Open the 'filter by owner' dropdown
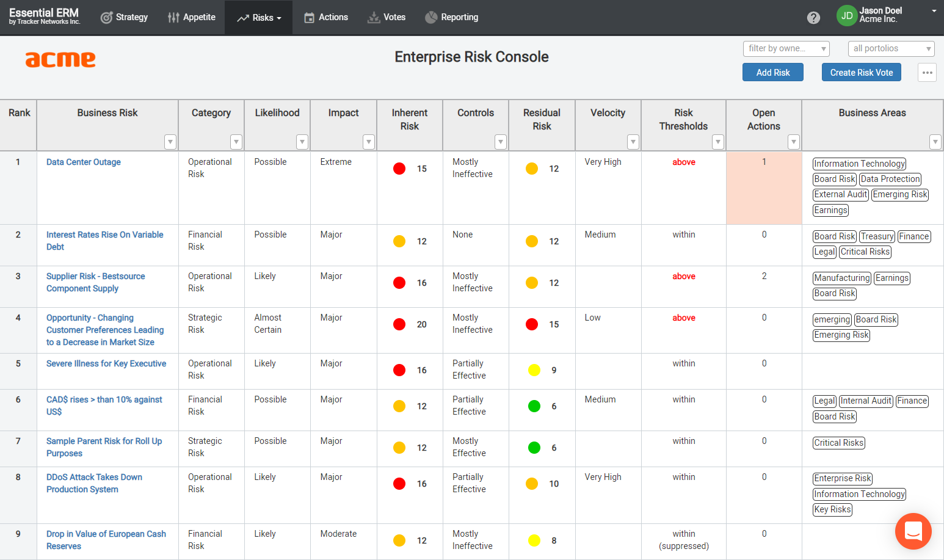This screenshot has width=944, height=560. [x=786, y=48]
